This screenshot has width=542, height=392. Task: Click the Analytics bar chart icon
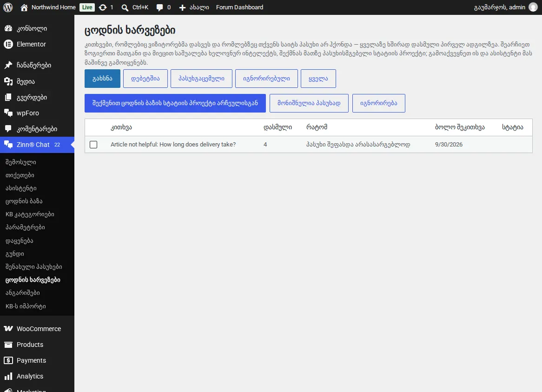tap(8, 377)
